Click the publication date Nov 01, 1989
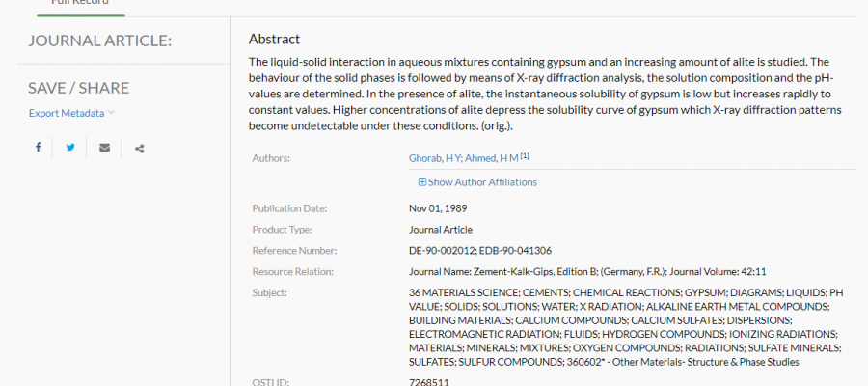 coord(438,208)
